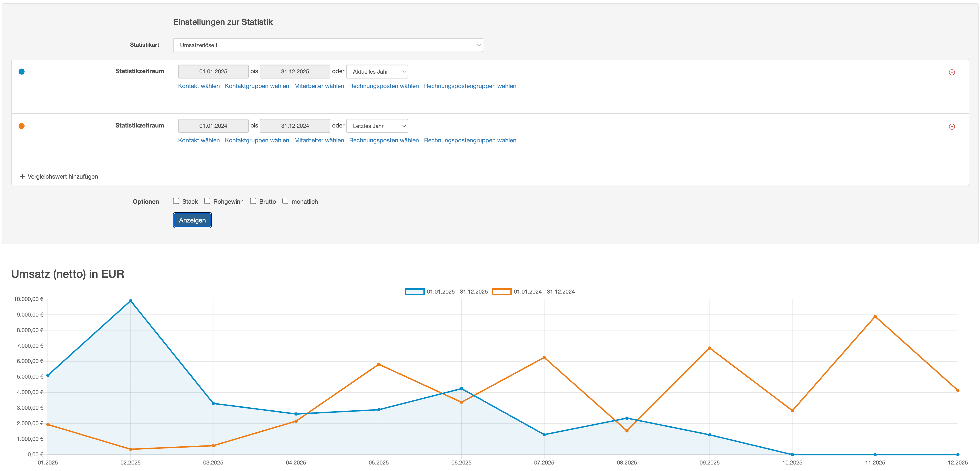This screenshot has height=471, width=980.
Task: Check the Rohgewinn option
Action: (x=207, y=201)
